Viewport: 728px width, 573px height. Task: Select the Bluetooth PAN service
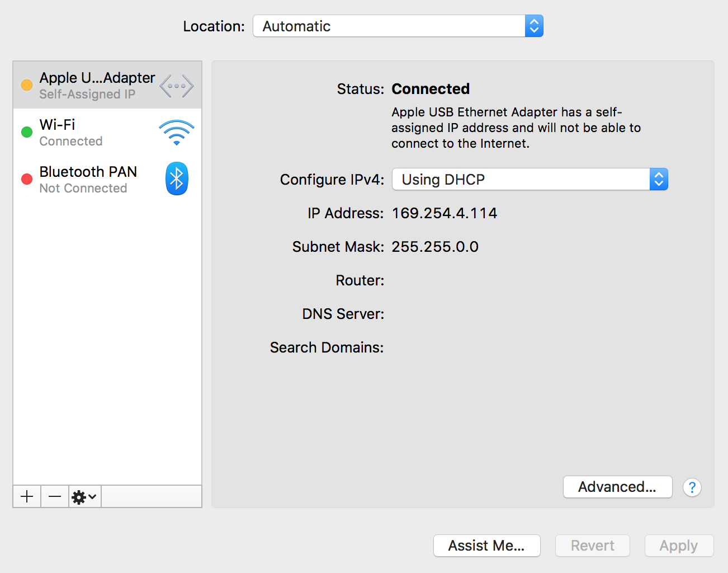[107, 179]
